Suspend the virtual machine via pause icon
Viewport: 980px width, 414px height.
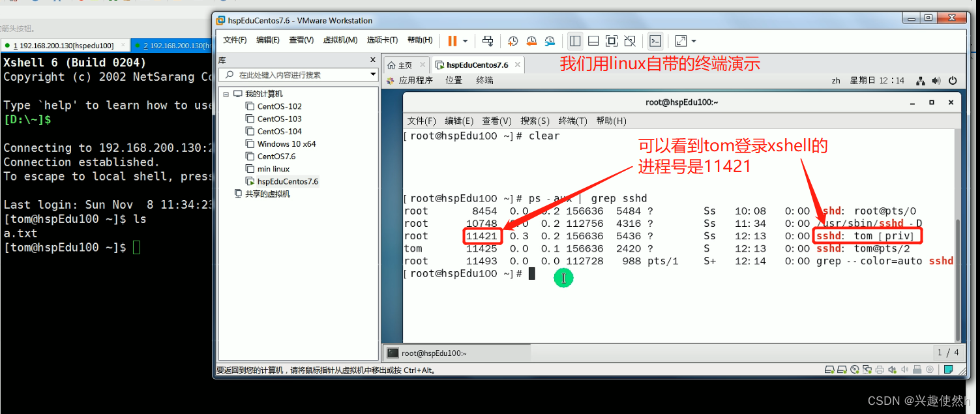pos(452,41)
